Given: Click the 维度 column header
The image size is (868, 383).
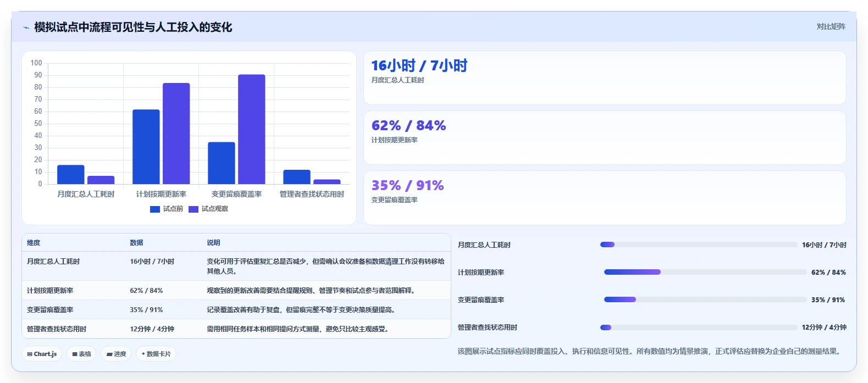Looking at the screenshot, I should (34, 243).
